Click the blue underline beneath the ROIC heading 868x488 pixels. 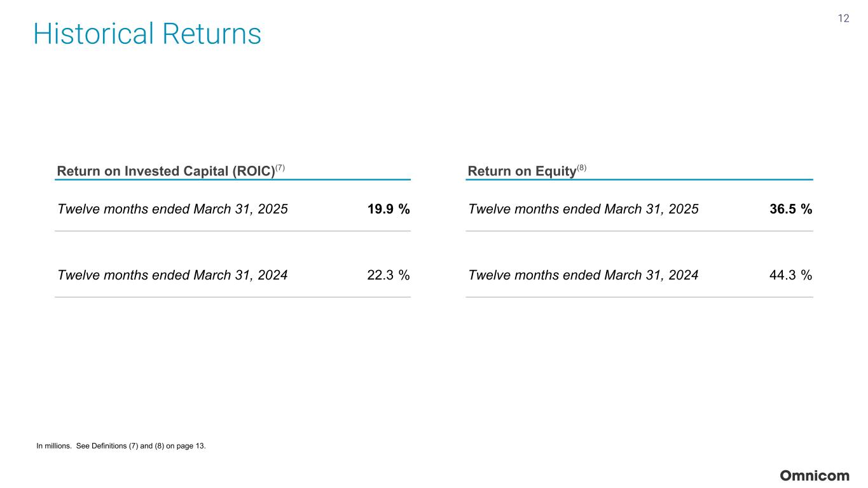coord(233,180)
